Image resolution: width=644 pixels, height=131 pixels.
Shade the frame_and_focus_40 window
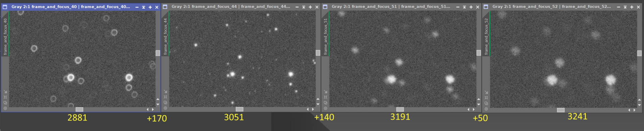click(x=144, y=7)
